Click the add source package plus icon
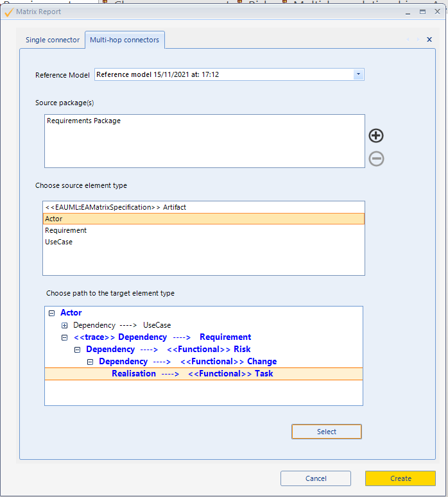Image resolution: width=448 pixels, height=497 pixels. pyautogui.click(x=376, y=136)
